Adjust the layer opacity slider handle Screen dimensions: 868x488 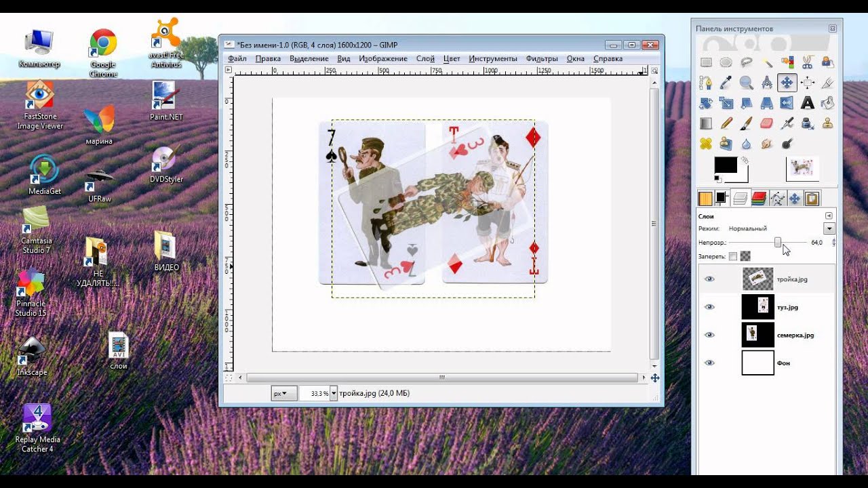pos(778,242)
